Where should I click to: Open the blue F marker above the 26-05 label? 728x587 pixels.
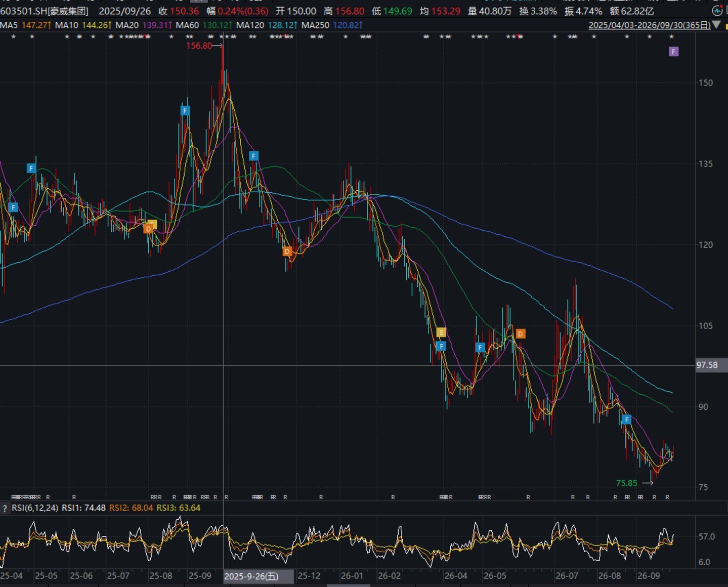point(480,347)
